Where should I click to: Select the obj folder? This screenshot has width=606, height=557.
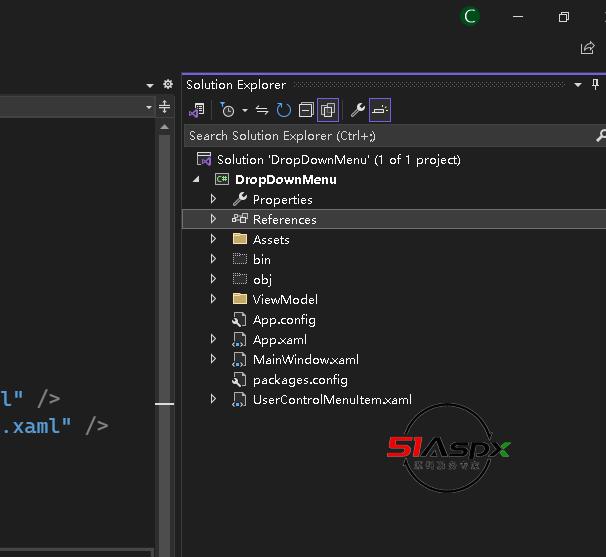pyautogui.click(x=262, y=279)
